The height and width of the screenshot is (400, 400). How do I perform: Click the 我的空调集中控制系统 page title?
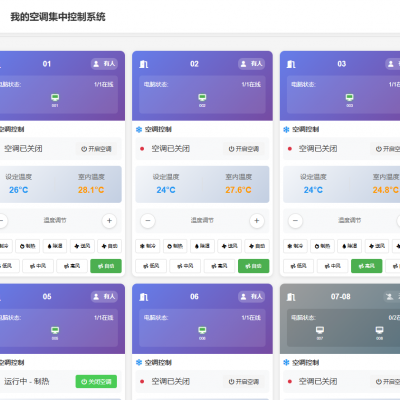point(58,17)
